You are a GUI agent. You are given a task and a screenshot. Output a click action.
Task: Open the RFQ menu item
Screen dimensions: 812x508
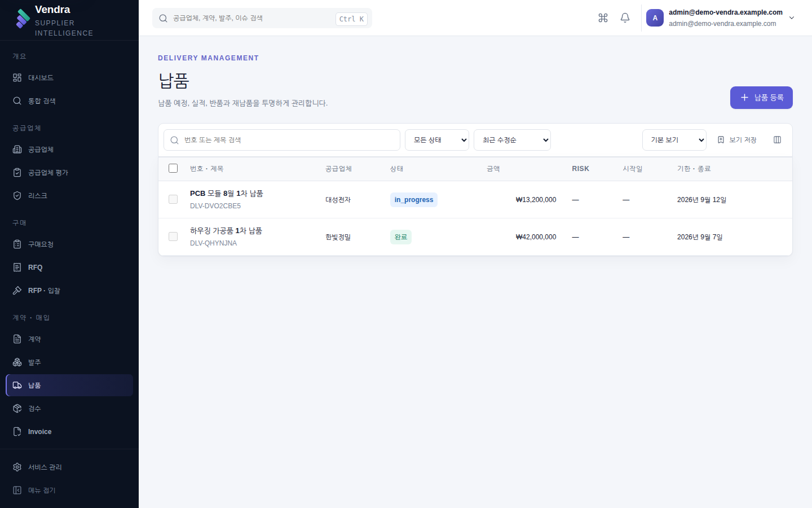pyautogui.click(x=69, y=267)
